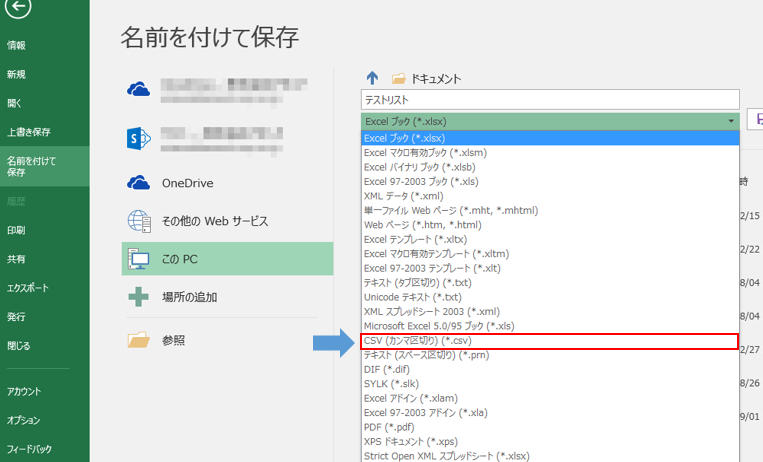Viewport: 763px width, 462px height.
Task: Select Excel 97-2003 ブック (*.xls)
Action: [550, 182]
